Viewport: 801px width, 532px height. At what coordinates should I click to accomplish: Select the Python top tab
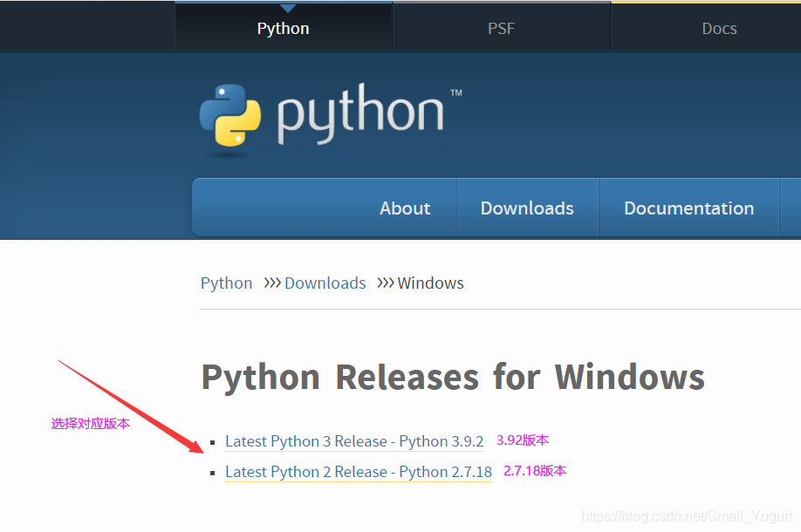284,27
